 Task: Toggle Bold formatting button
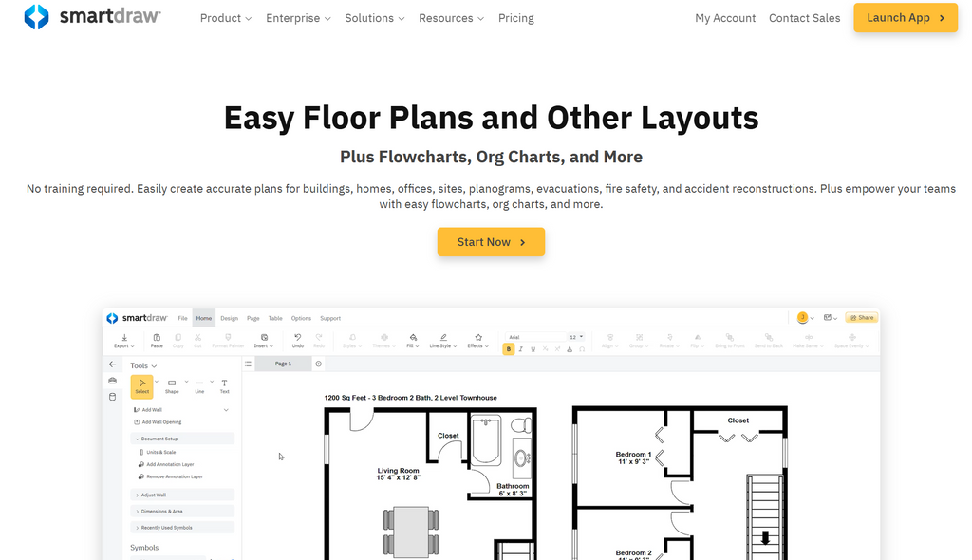pos(509,349)
